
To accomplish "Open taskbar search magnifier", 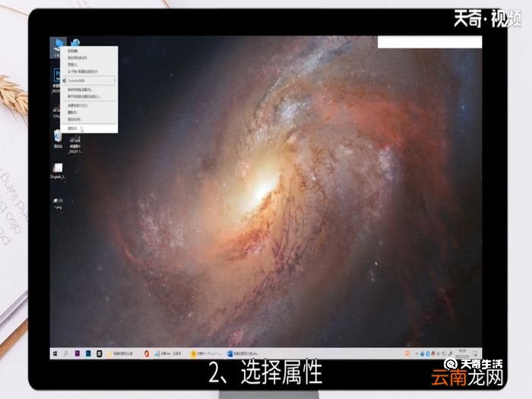I will (65, 353).
